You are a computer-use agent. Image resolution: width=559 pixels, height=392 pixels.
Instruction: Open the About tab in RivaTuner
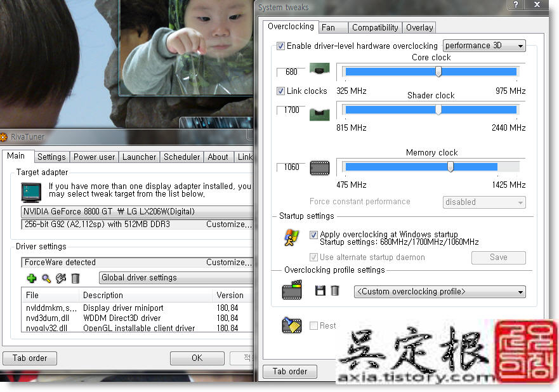(218, 157)
